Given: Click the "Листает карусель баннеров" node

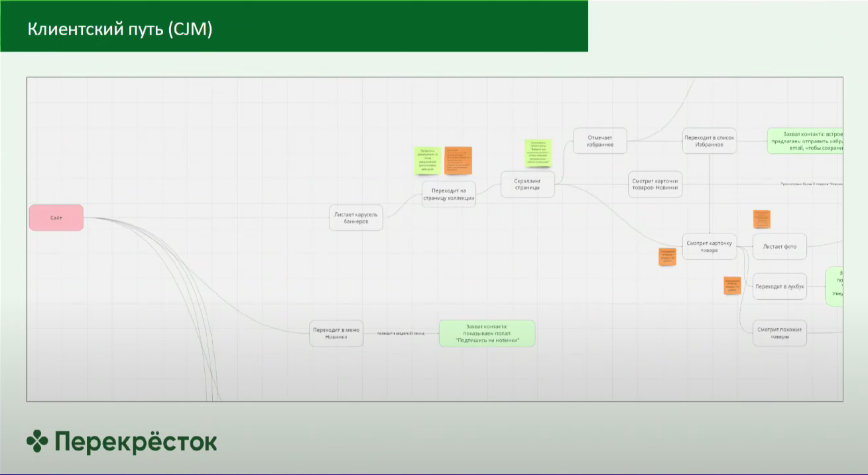Looking at the screenshot, I should (x=356, y=218).
